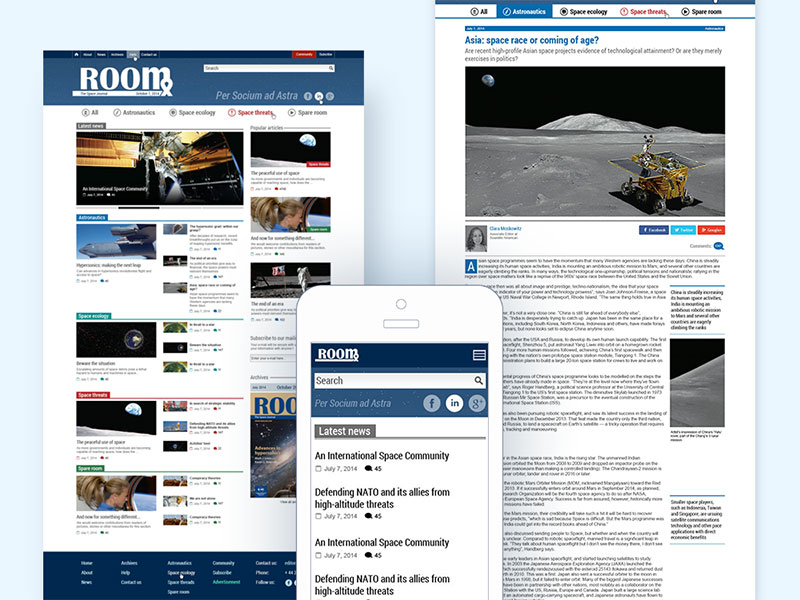
Task: Click Subscribe in the desktop homepage top bar
Action: point(326,54)
